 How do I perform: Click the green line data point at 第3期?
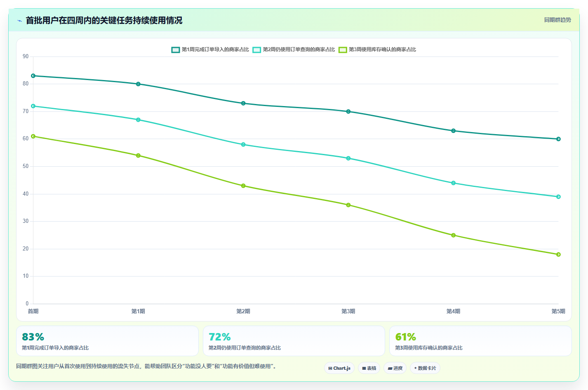pos(348,205)
